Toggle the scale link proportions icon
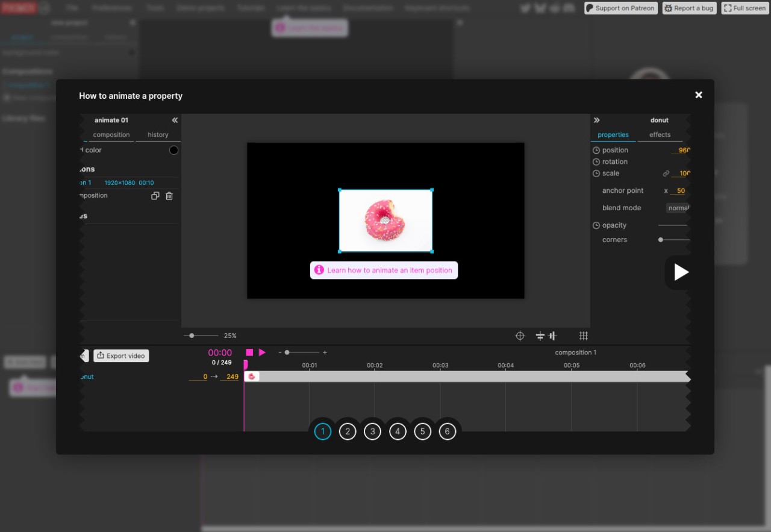Viewport: 771px width, 532px height. 666,174
